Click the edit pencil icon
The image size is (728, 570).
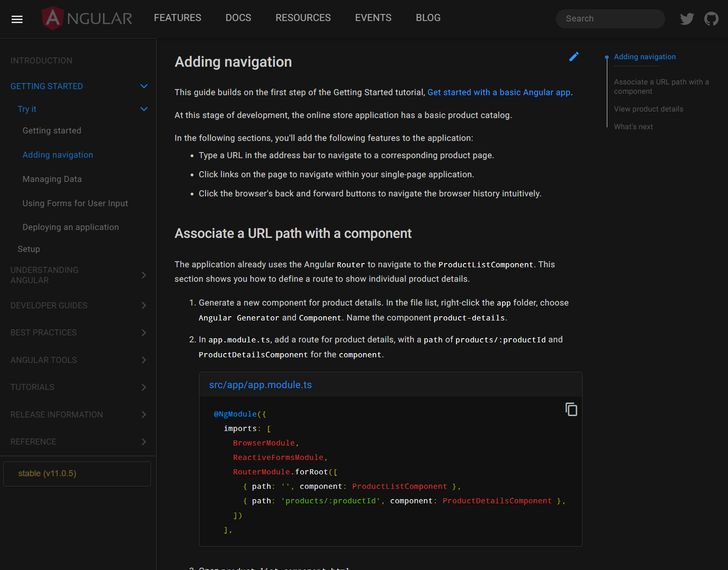(574, 56)
